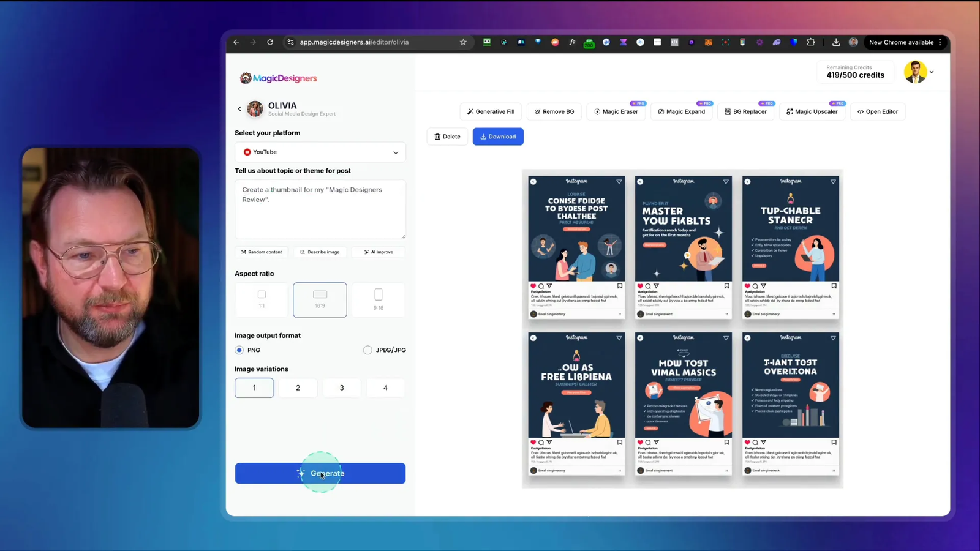
Task: Click bookmark icon on TUP-CHABLE STANECR post
Action: coord(834,286)
